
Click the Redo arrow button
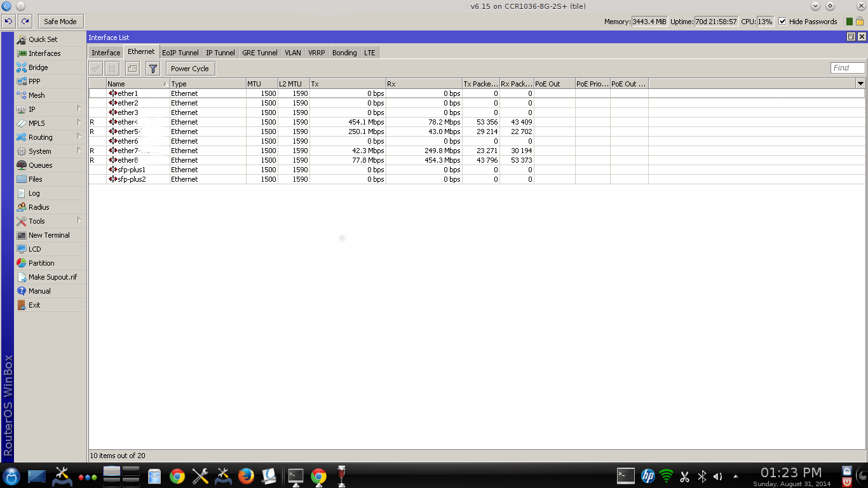tap(25, 21)
